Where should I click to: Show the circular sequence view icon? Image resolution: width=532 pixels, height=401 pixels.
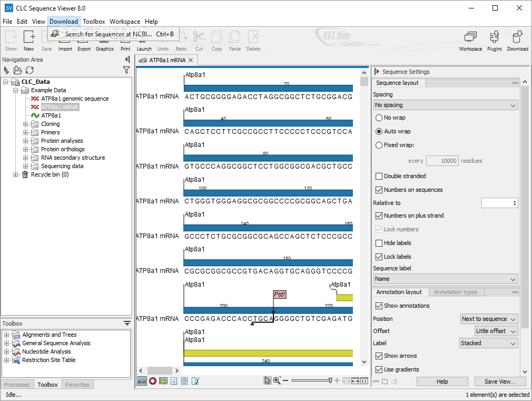153,381
